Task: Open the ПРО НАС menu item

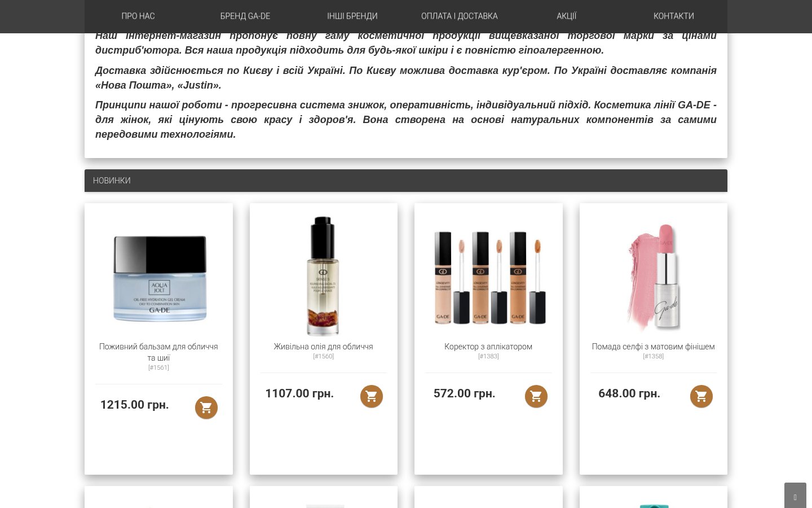Action: click(138, 16)
